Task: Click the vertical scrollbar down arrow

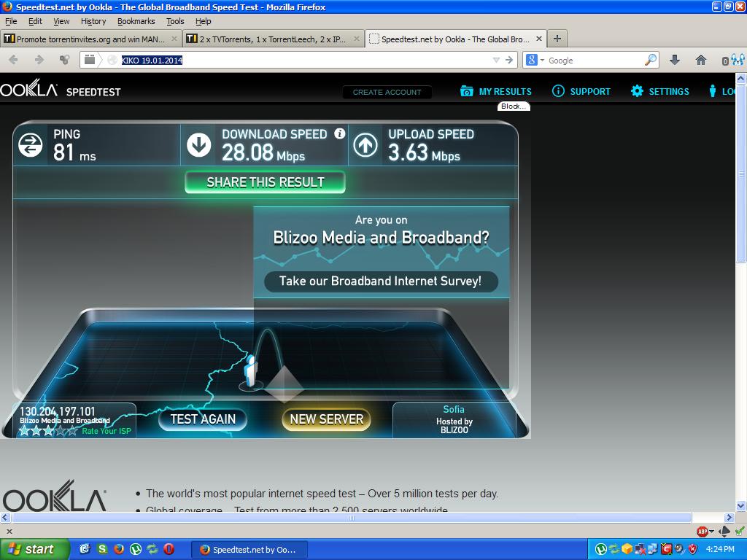Action: [x=741, y=506]
